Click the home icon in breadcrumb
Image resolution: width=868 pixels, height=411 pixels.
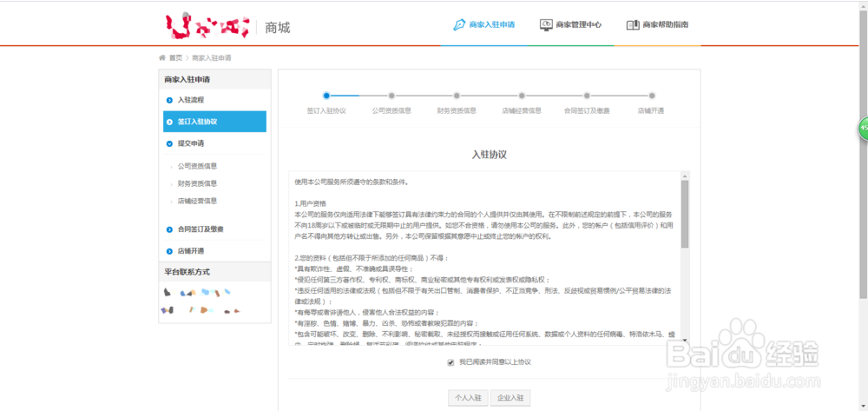point(162,57)
